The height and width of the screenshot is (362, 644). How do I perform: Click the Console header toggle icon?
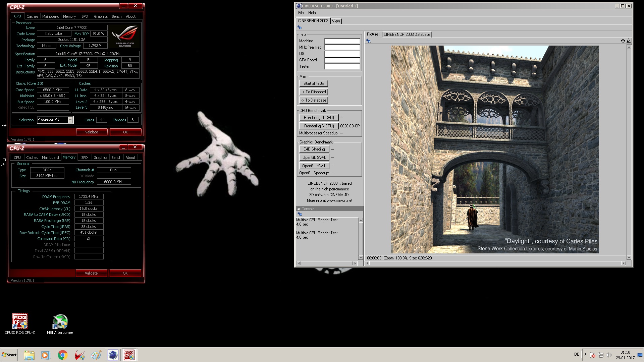click(299, 209)
